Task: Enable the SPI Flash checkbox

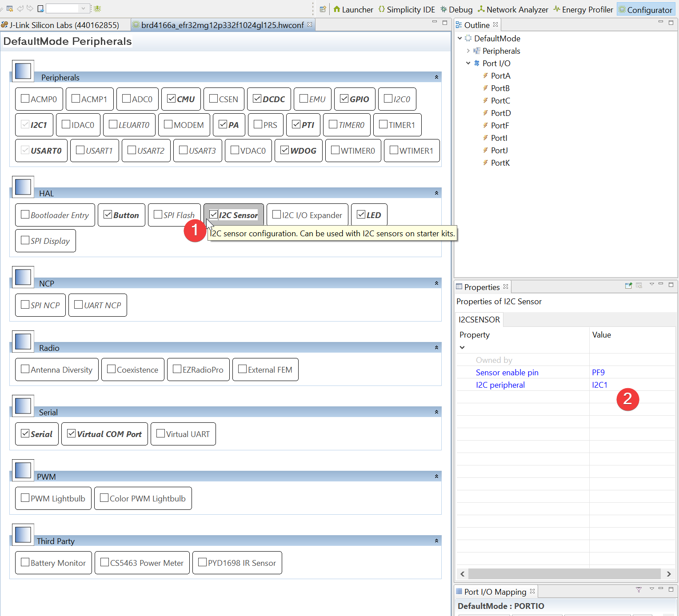Action: [x=158, y=215]
